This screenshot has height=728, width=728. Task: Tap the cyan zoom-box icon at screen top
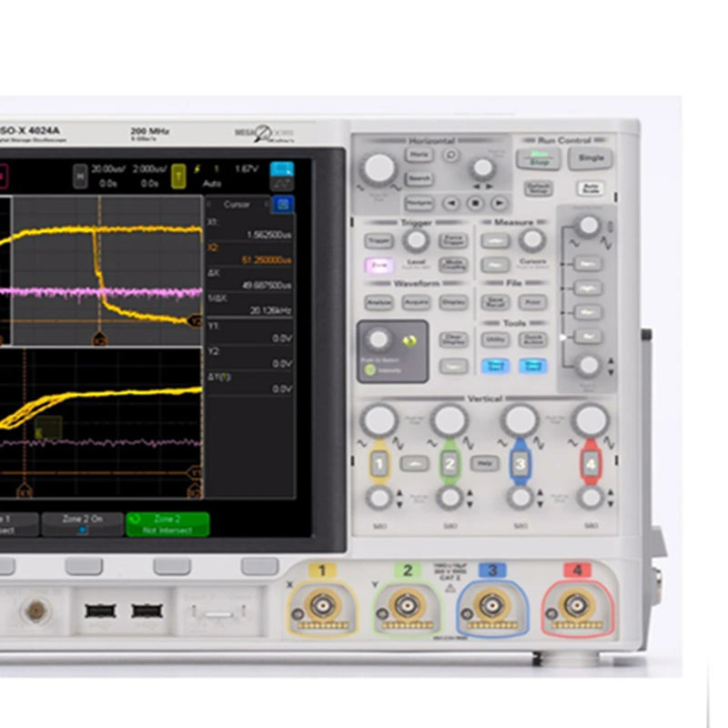(282, 169)
